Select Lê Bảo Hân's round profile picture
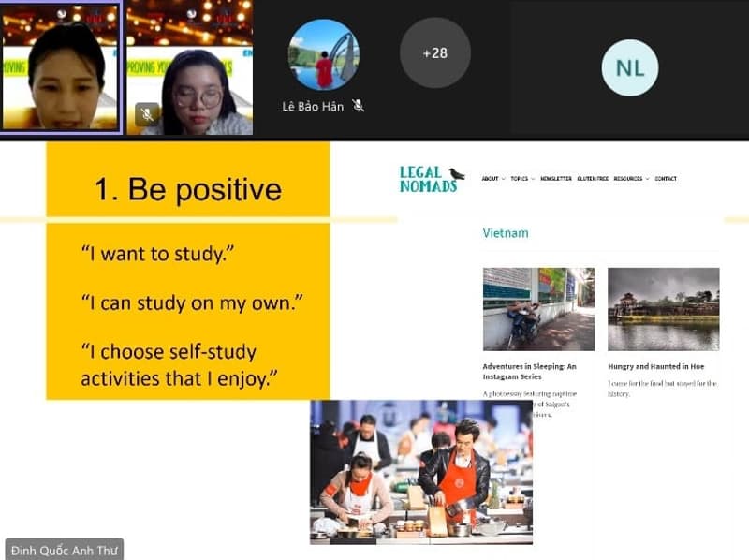Image resolution: width=749 pixels, height=560 pixels. [x=323, y=54]
